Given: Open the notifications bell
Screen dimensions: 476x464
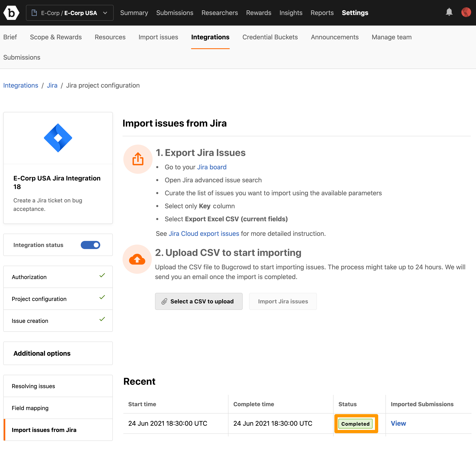Looking at the screenshot, I should (449, 12).
